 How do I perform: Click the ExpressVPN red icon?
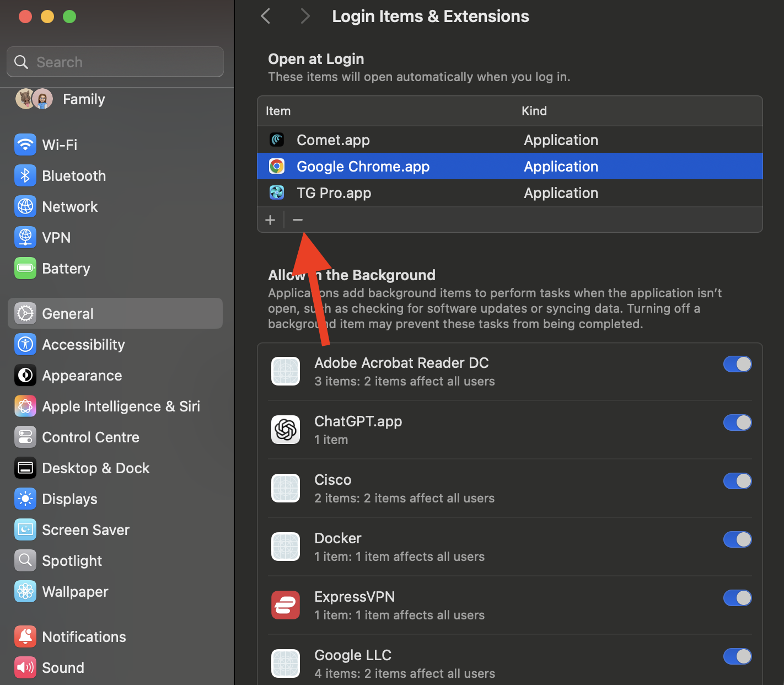(286, 605)
